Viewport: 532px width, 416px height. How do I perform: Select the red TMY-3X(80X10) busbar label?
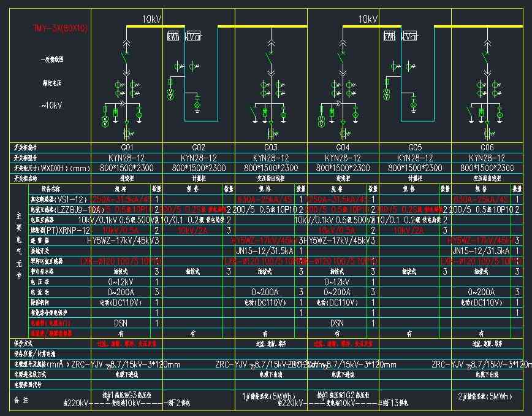61,29
